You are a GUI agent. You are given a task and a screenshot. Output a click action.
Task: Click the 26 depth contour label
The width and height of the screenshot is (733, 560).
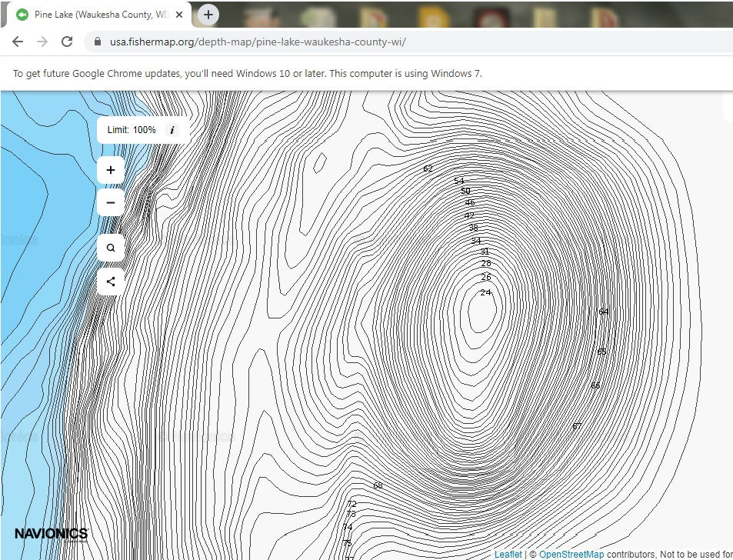click(486, 277)
